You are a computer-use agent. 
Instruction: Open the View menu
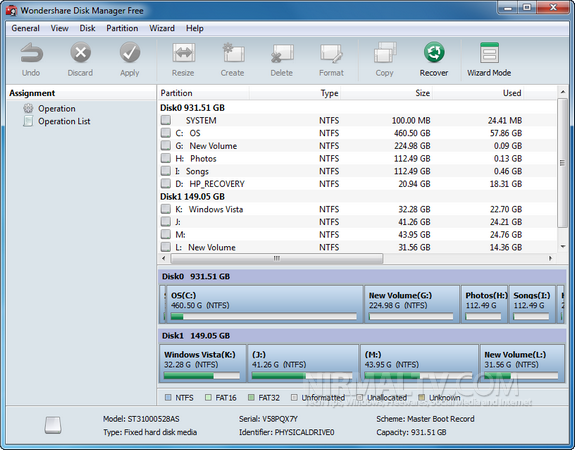coord(59,28)
